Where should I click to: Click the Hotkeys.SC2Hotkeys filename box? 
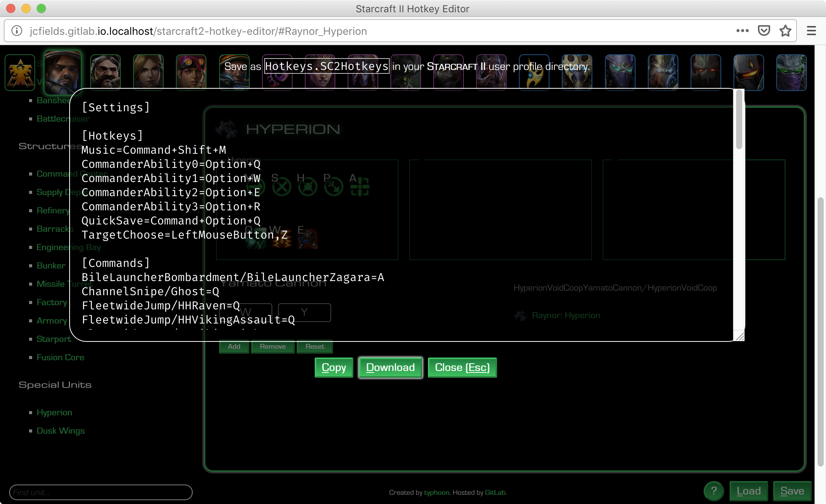click(327, 67)
